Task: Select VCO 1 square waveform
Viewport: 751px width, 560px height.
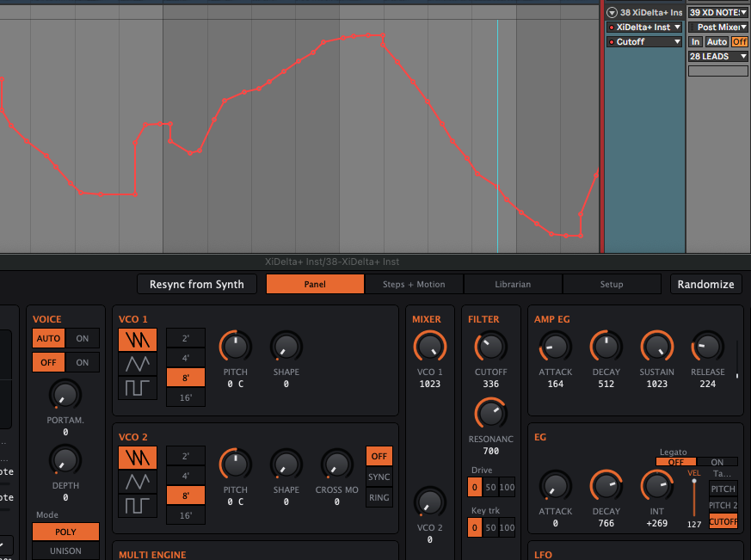Action: coord(138,388)
